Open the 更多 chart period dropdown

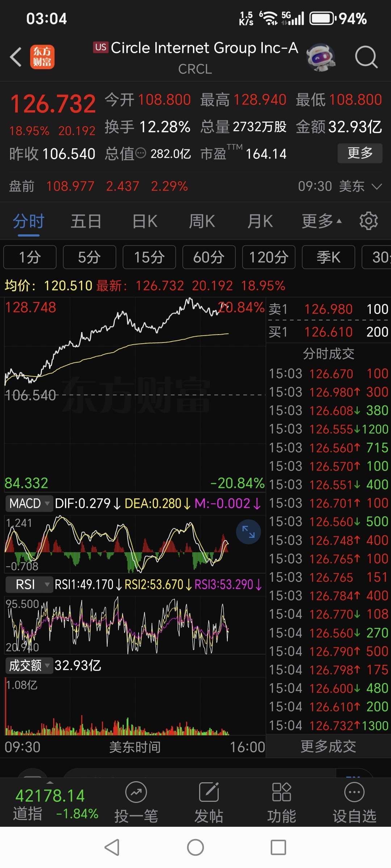click(x=321, y=221)
